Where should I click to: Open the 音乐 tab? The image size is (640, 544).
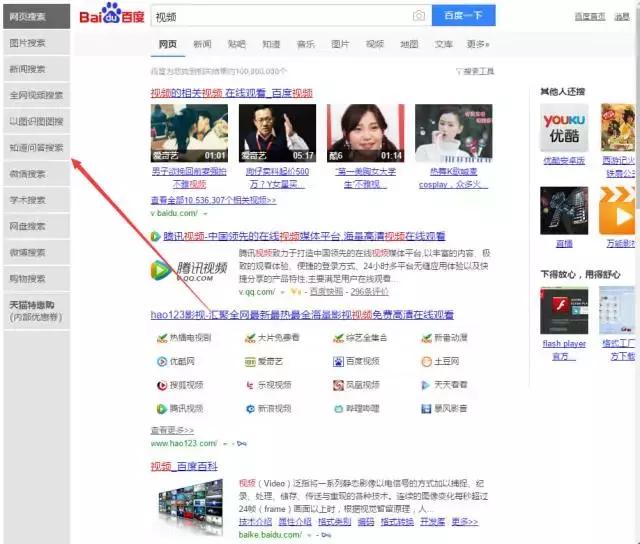306,44
